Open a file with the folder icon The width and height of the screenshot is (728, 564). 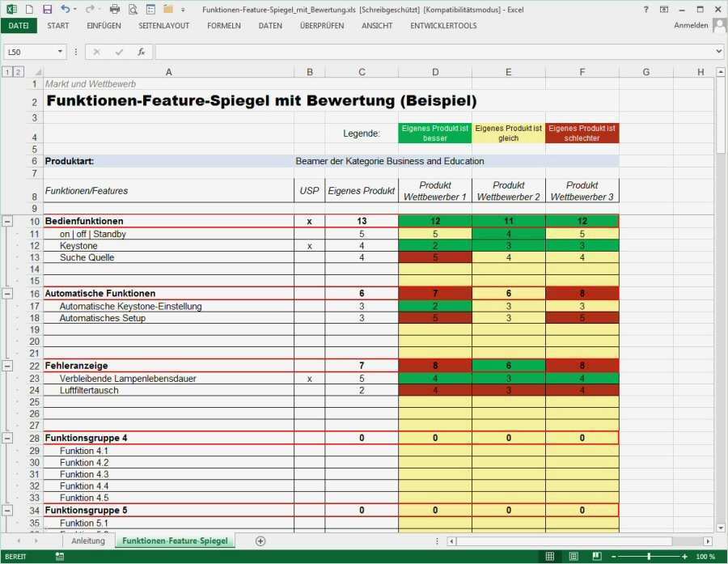point(167,9)
